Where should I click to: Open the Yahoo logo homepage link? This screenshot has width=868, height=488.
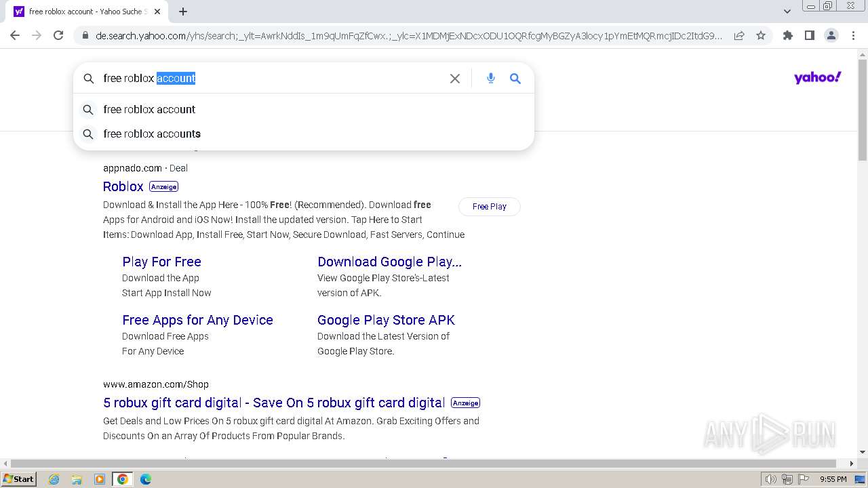point(817,77)
